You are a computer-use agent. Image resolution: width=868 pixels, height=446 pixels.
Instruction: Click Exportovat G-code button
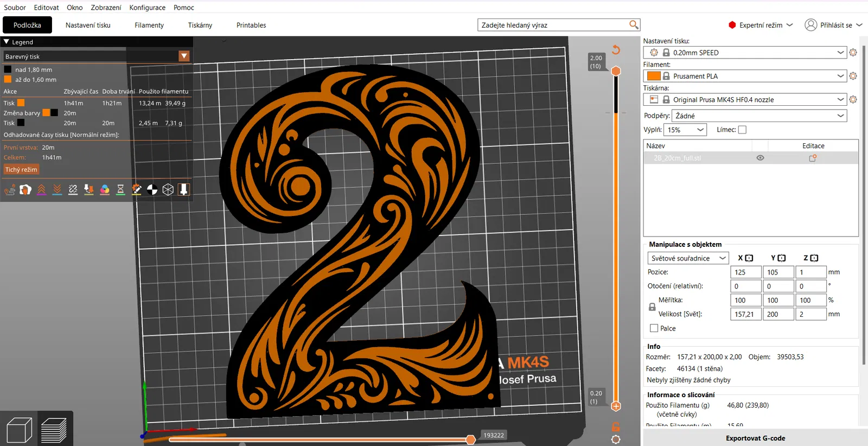click(755, 438)
